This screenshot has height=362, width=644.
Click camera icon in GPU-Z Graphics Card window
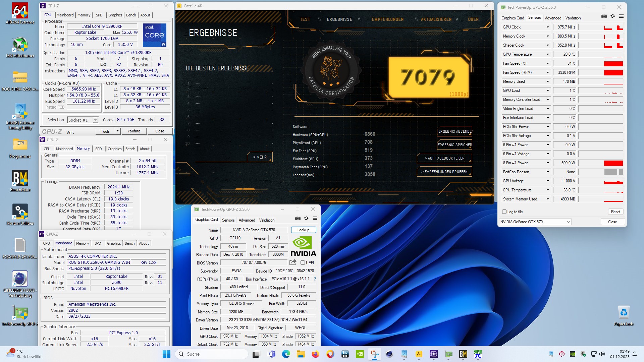coord(298,218)
